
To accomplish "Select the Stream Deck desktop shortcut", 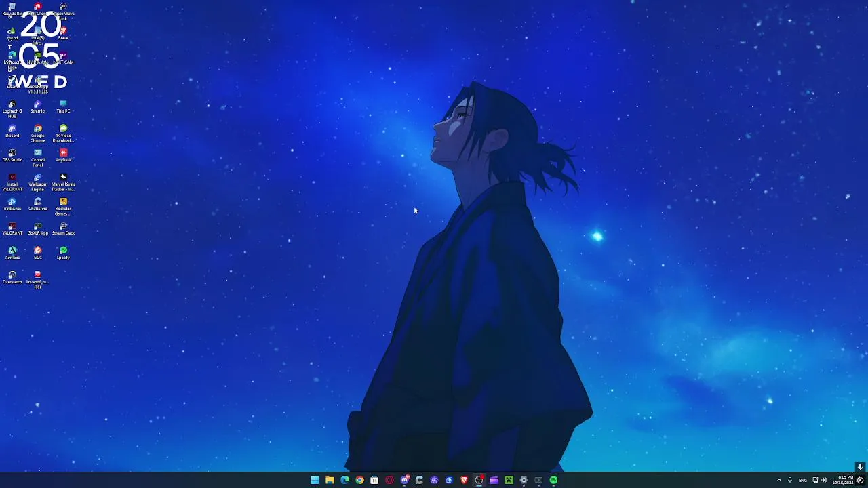I will point(63,229).
